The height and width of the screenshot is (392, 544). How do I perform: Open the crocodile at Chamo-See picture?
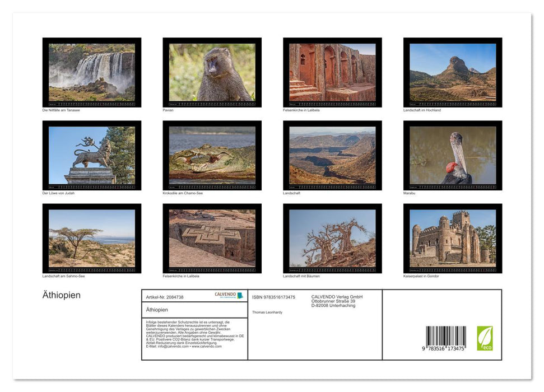(x=212, y=155)
